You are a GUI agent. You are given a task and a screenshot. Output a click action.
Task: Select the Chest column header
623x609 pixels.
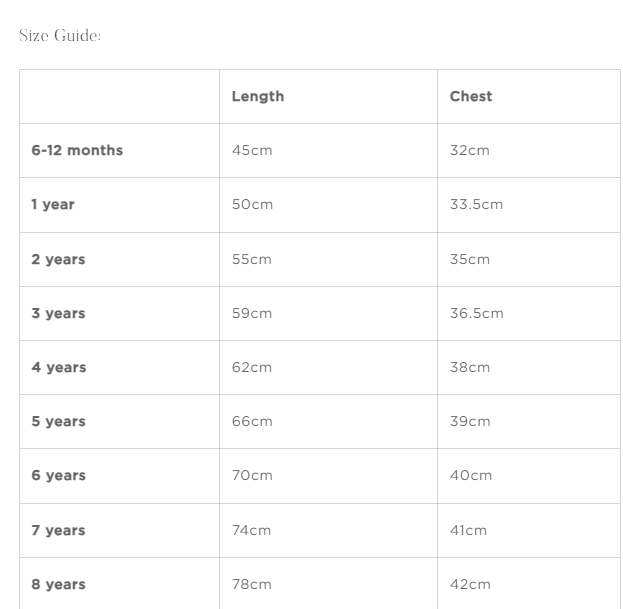coord(471,96)
